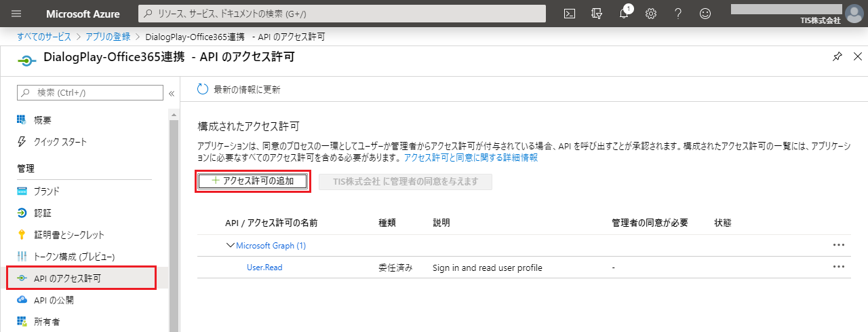Viewport: 868px width, 332px height.
Task: Open the notifications bell
Action: pyautogui.click(x=625, y=14)
